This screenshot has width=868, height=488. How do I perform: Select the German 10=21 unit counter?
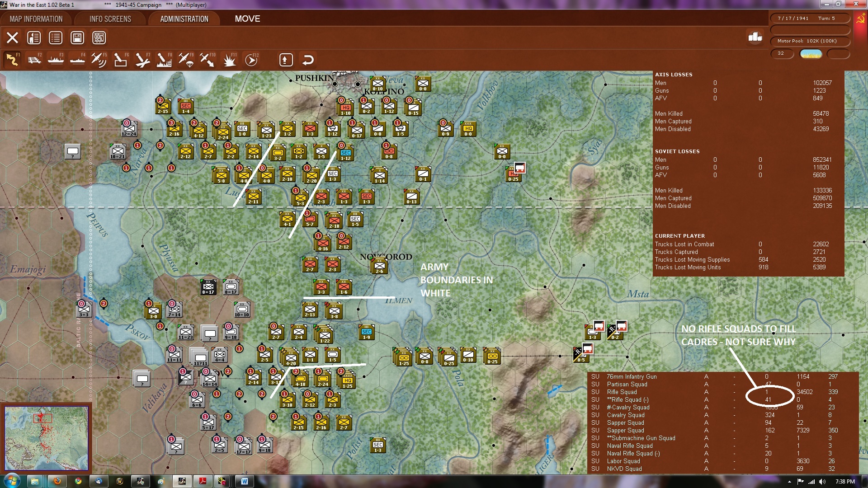(117, 151)
